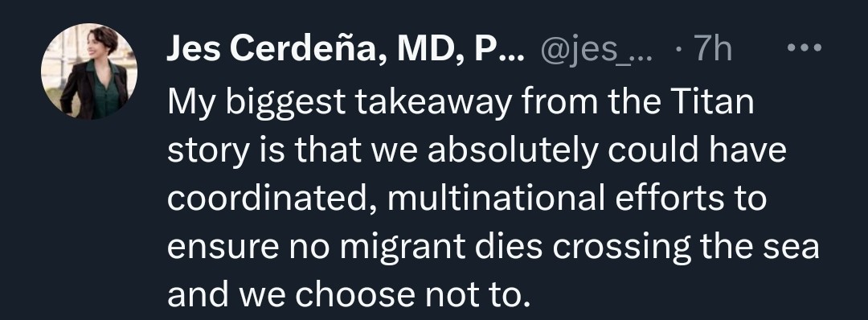
Task: Open the @jes_ handle link
Action: (598, 51)
